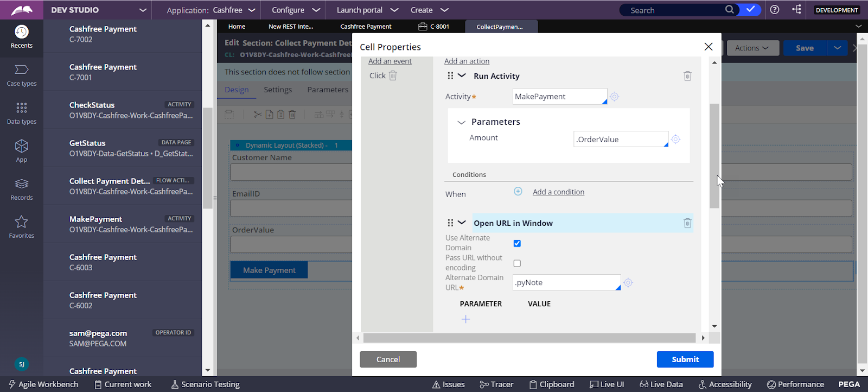Viewport: 868px width, 392px height.
Task: Check Pass URL without encoding
Action: (x=517, y=263)
